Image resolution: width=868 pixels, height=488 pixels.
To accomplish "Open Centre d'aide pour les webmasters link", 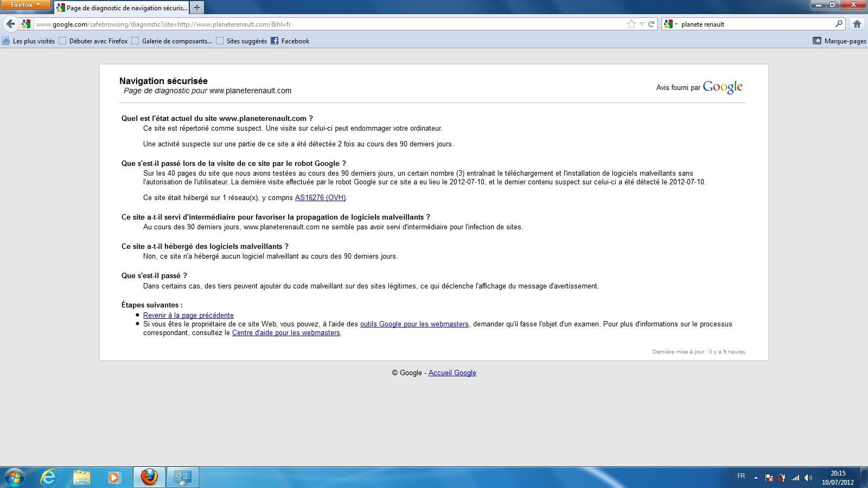I will pyautogui.click(x=286, y=333).
